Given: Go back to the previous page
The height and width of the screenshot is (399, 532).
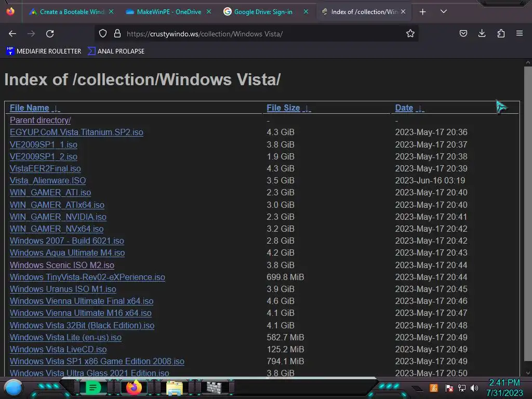Looking at the screenshot, I should pyautogui.click(x=12, y=34).
